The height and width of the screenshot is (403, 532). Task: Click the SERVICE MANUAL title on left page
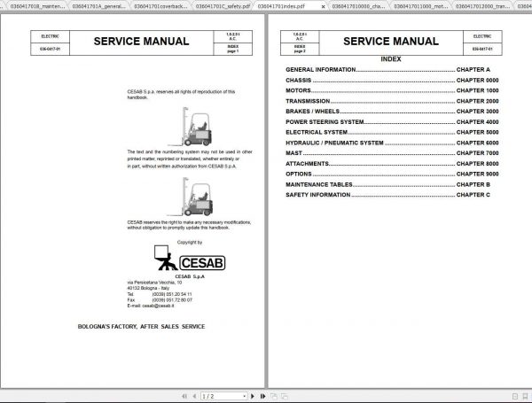(x=142, y=42)
